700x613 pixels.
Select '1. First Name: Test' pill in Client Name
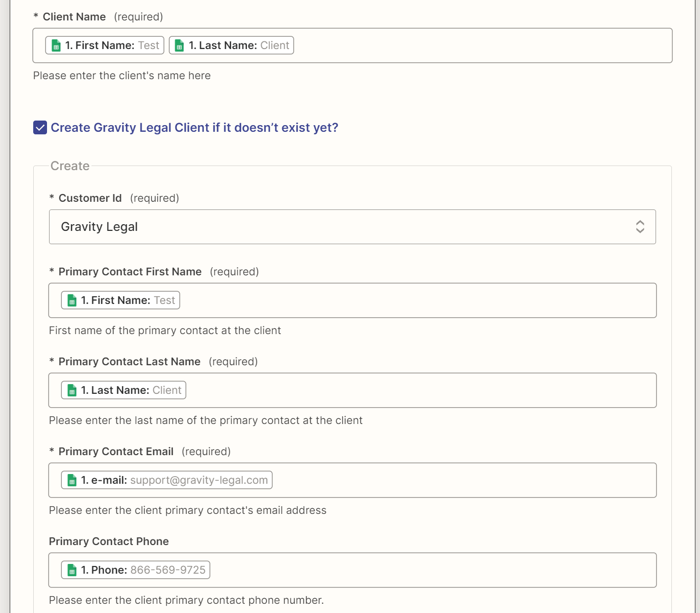tap(105, 45)
